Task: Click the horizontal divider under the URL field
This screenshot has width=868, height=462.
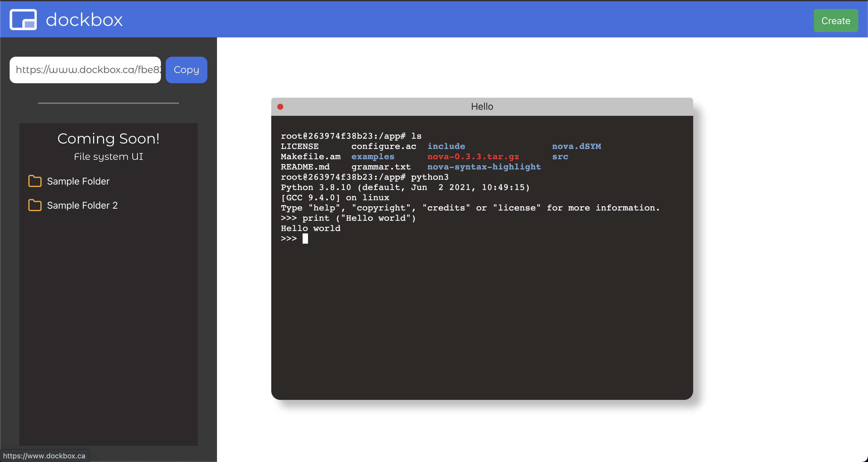Action: click(108, 103)
